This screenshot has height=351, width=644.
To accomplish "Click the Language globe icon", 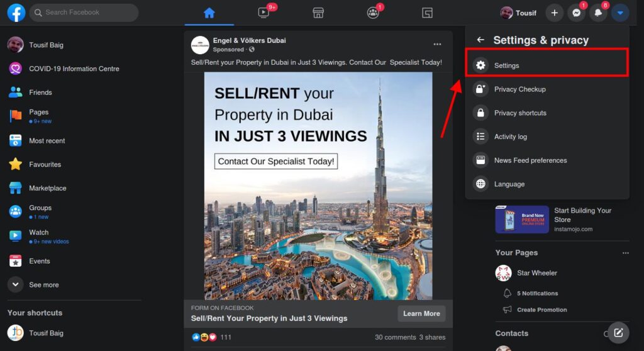I will click(480, 184).
